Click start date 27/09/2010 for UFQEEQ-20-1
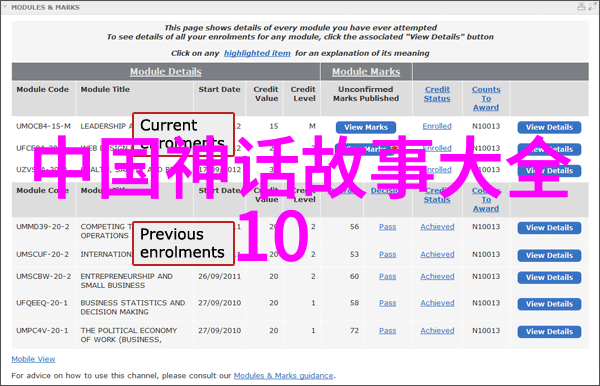Screen dimensions: 600x386 pyautogui.click(x=220, y=303)
